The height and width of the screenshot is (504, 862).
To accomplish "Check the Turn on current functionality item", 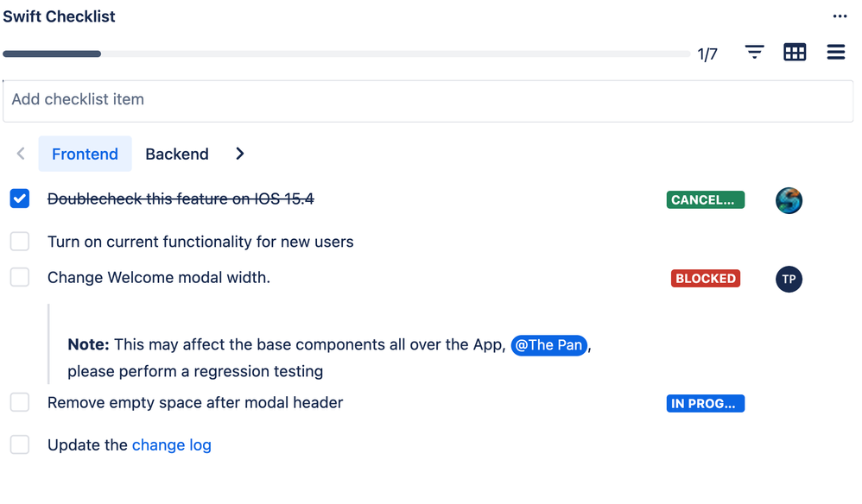I will 20,242.
